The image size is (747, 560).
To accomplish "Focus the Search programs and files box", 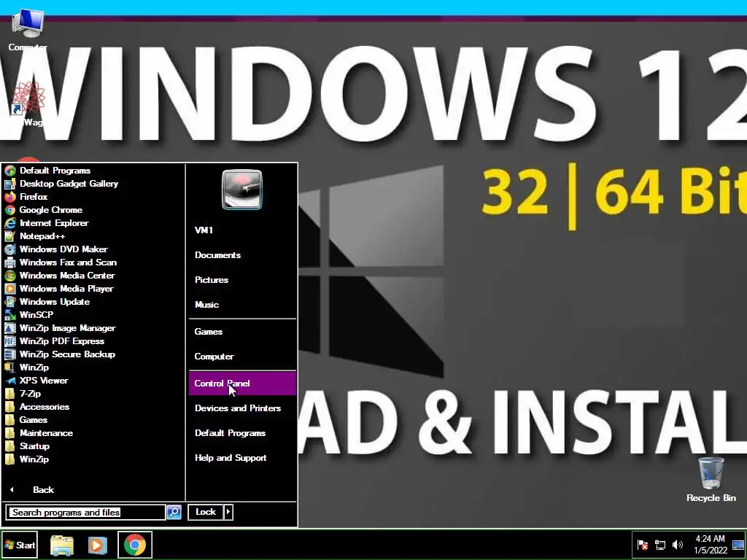I will [x=86, y=513].
